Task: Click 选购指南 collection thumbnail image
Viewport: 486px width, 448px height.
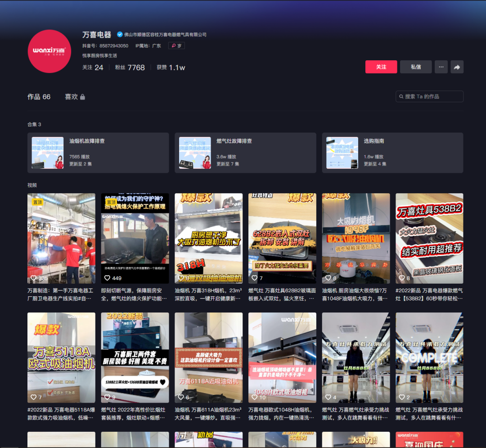Action: [342, 153]
